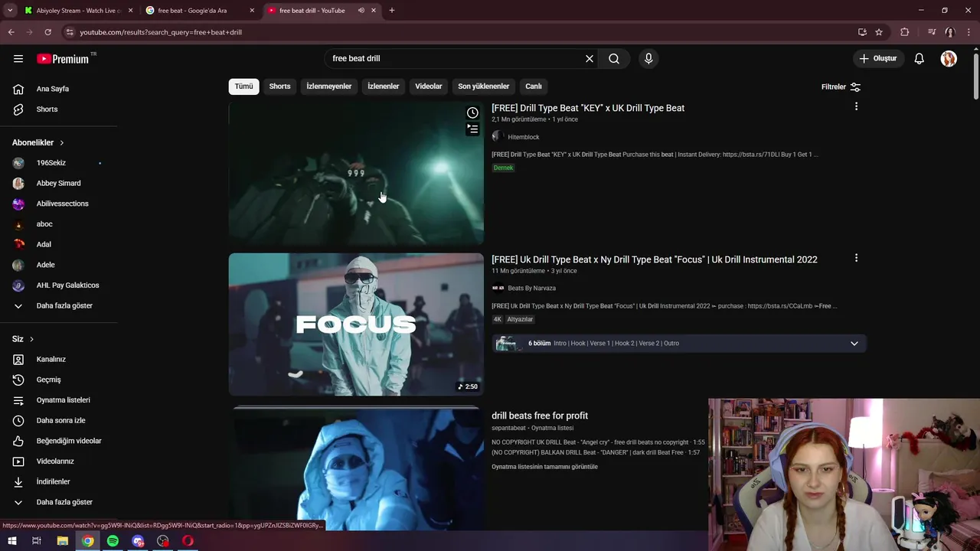
Task: Click the Oluştur create button
Action: click(x=878, y=59)
